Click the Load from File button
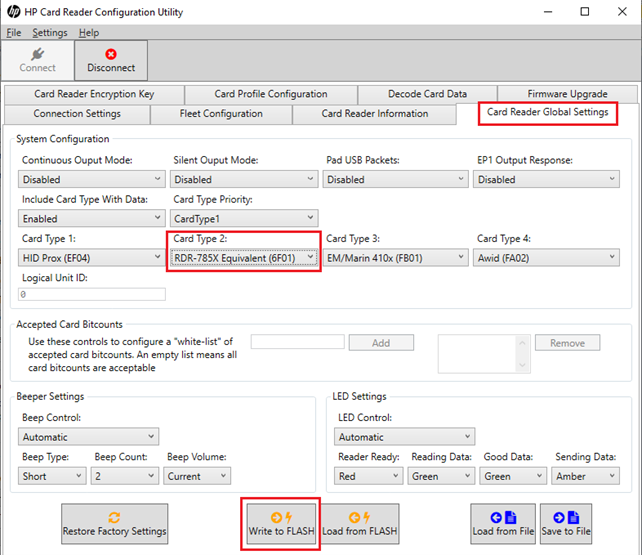This screenshot has width=642, height=555. [503, 523]
